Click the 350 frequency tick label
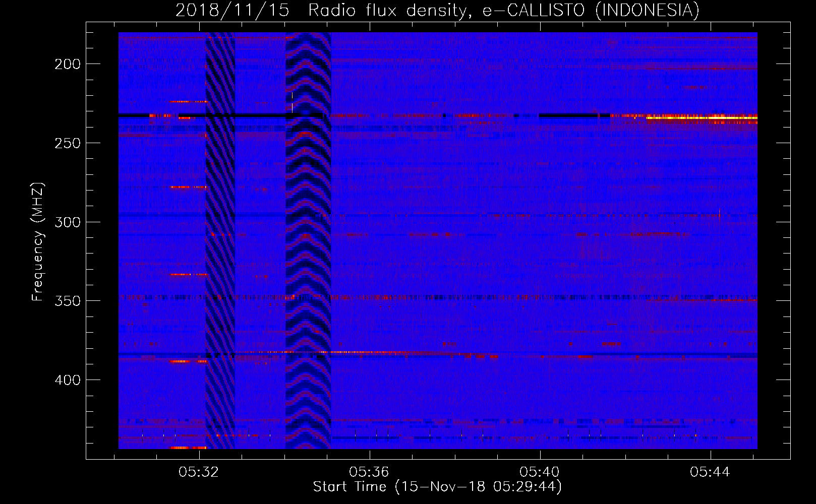816x504 pixels. point(68,301)
